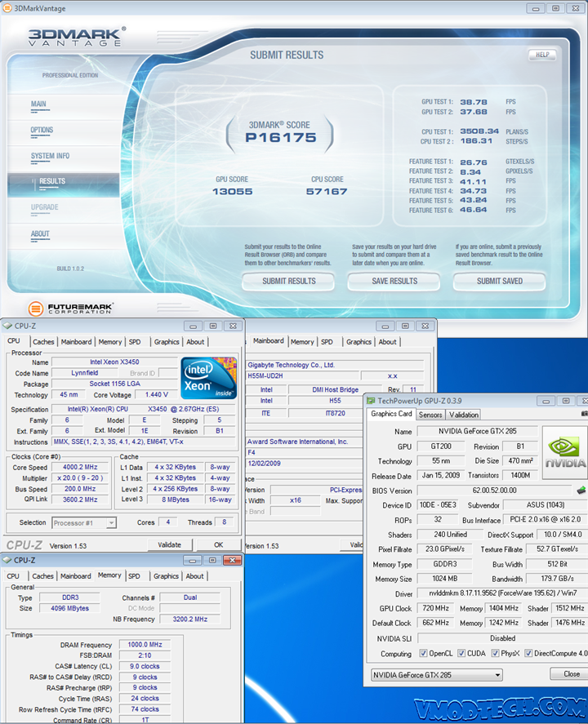588x724 pixels.
Task: Open OPTIONS in 3DMark sidebar
Action: click(42, 131)
